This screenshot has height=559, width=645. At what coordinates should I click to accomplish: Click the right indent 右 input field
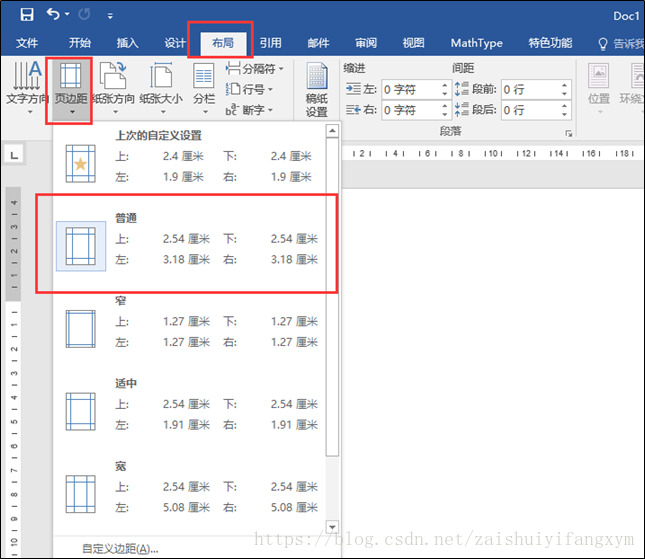(410, 110)
